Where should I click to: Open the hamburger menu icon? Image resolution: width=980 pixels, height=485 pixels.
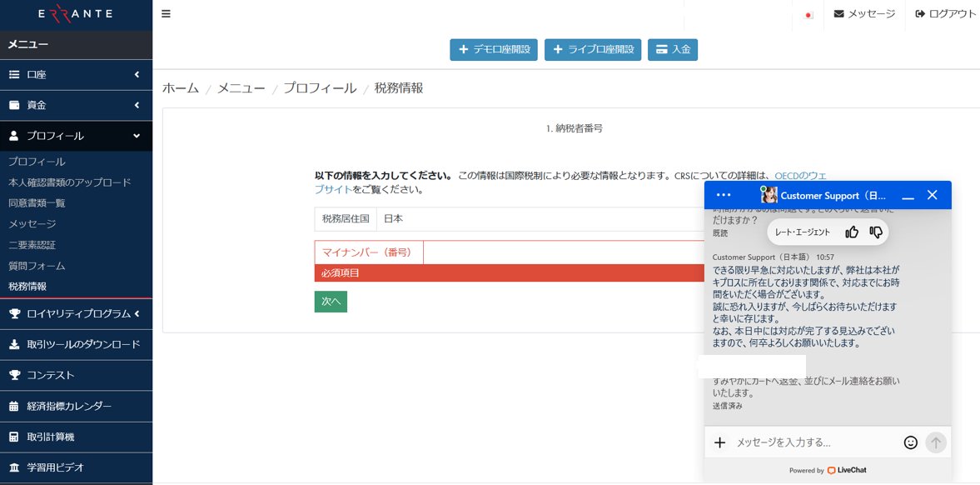(165, 13)
